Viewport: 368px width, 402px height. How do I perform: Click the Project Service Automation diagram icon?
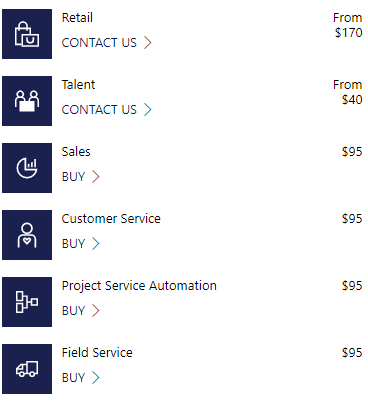[x=27, y=302]
